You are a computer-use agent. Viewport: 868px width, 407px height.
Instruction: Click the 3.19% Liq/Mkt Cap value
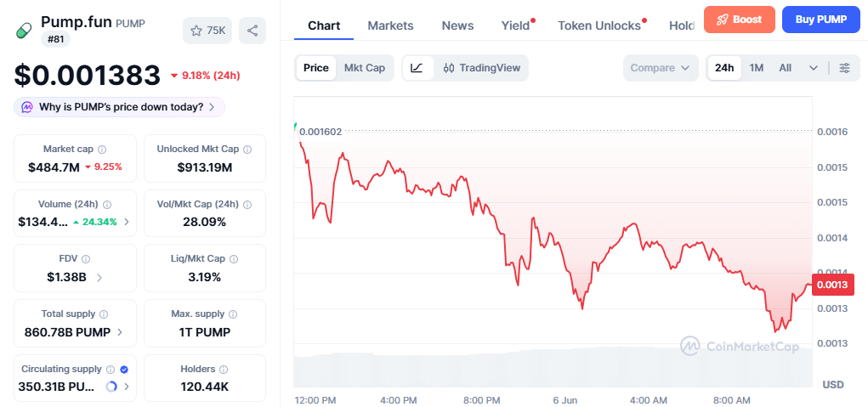point(205,277)
